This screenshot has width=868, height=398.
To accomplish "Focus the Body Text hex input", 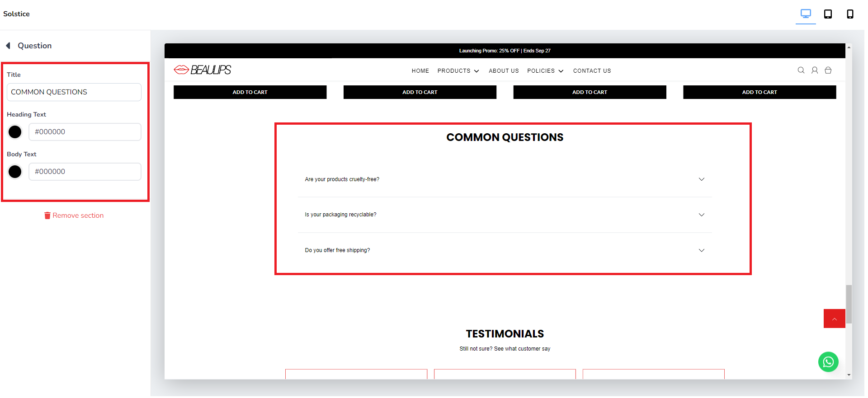I will pyautogui.click(x=85, y=172).
